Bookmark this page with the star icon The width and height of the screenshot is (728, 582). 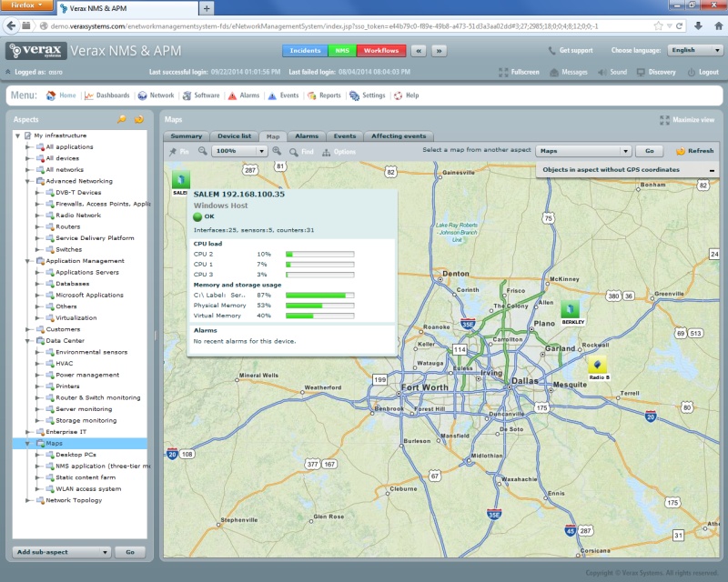tap(658, 26)
